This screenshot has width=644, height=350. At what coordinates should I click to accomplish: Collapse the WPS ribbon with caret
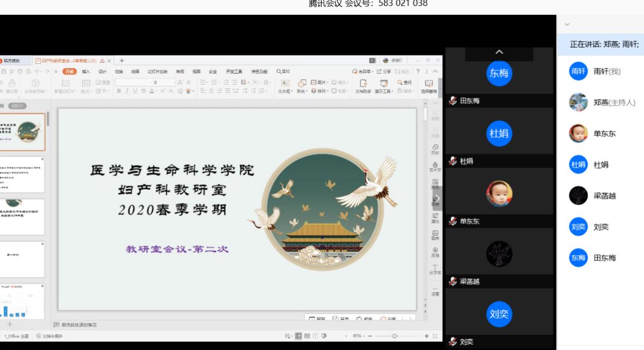pyautogui.click(x=435, y=72)
